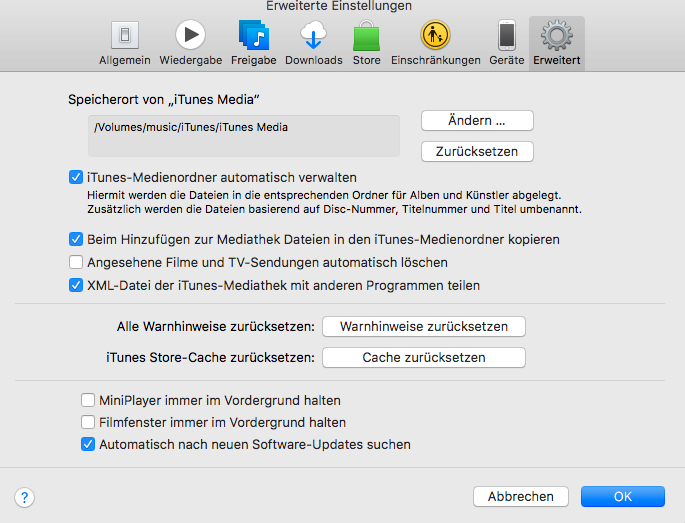Image resolution: width=685 pixels, height=523 pixels.
Task: Click the iTunes Media path field
Action: 244,136
